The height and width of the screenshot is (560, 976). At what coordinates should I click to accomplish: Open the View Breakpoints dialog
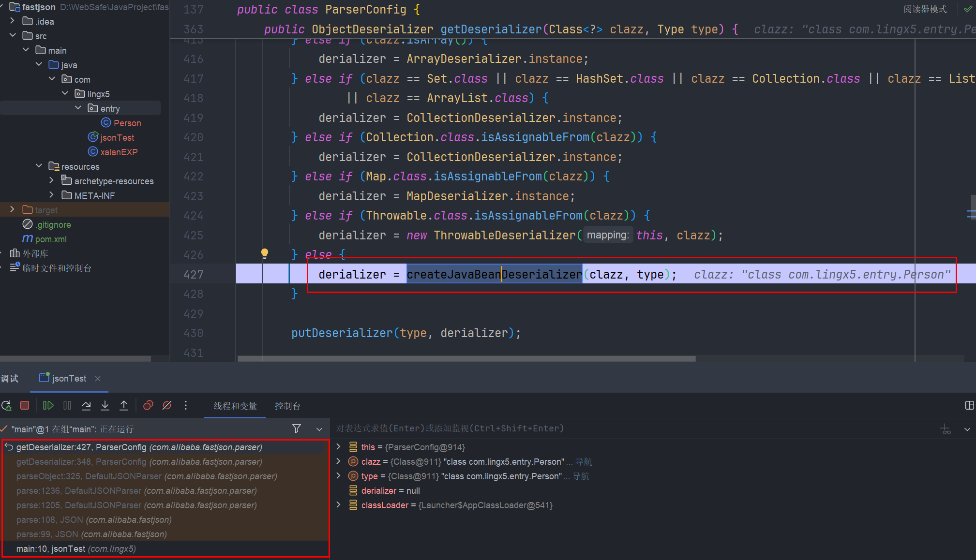(148, 406)
